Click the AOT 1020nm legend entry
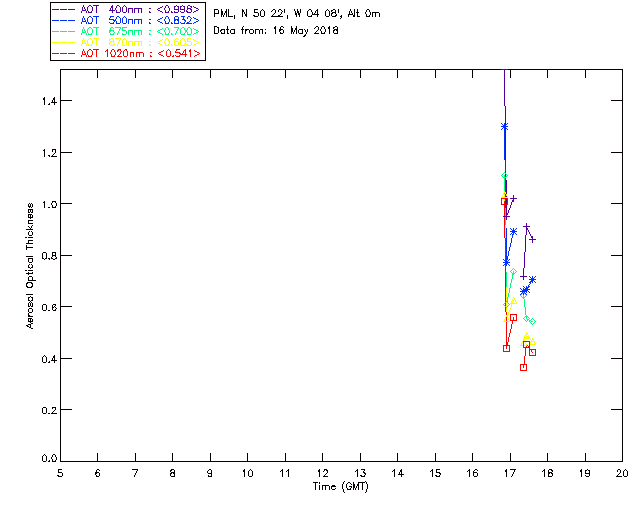Screen dimensions: 640x512 (126, 53)
